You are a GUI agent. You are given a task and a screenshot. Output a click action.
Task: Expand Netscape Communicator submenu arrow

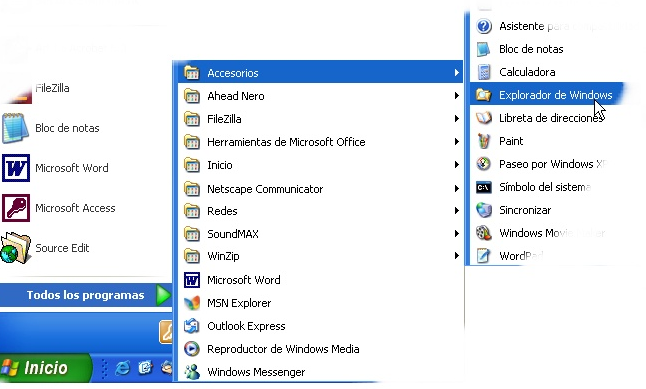click(x=456, y=189)
